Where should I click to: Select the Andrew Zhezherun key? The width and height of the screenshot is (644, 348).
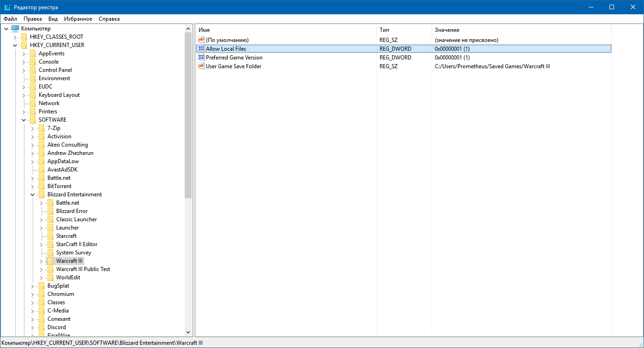(x=70, y=153)
